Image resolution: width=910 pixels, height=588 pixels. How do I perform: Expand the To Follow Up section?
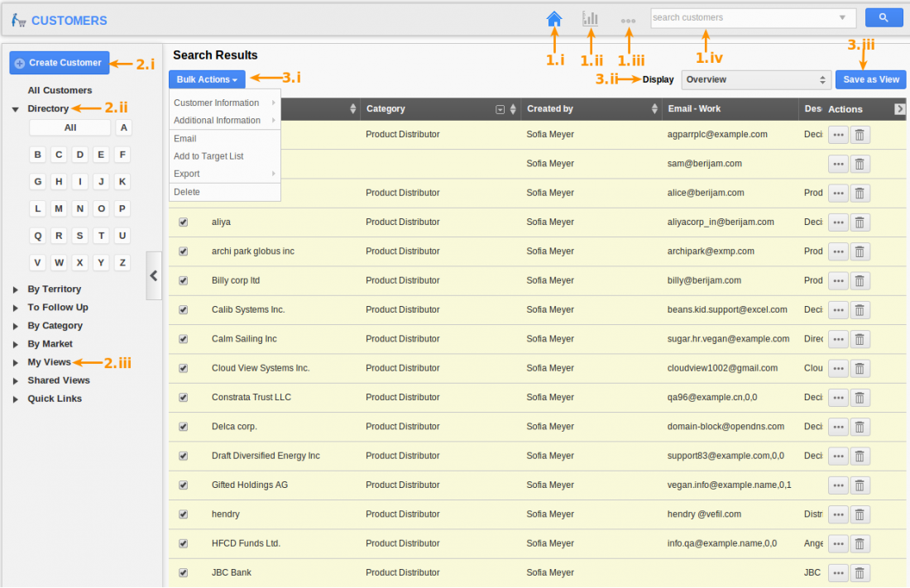click(16, 308)
